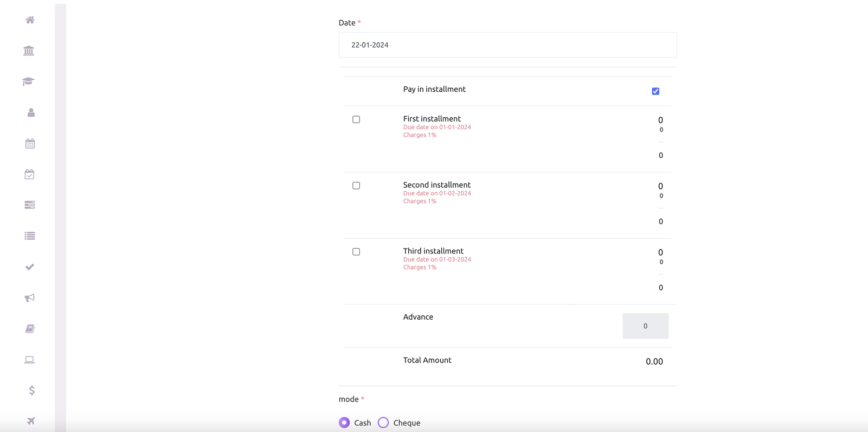Click the dollar sign fees icon
This screenshot has height=432, width=868.
point(32,390)
